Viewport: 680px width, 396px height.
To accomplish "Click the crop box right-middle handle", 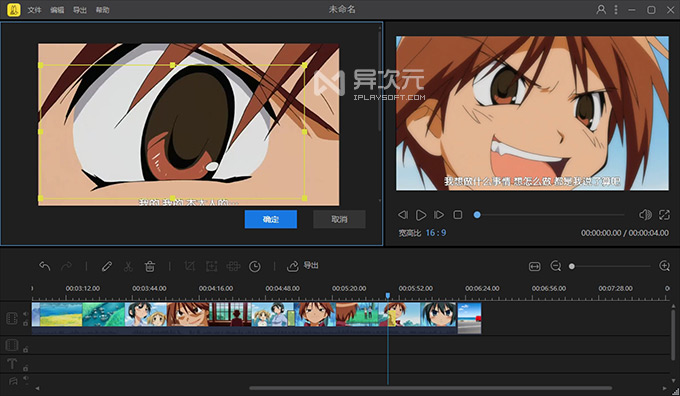I will pos(304,131).
